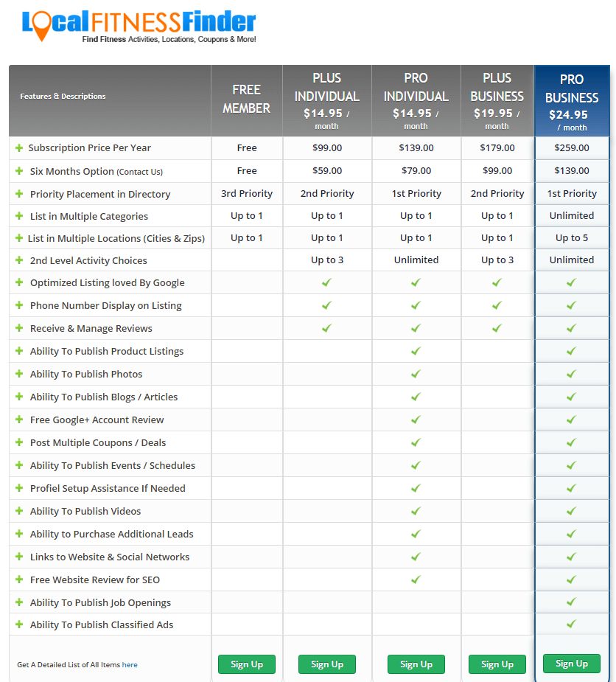Click plus icon beside Post Multiple Coupons / Deals
The height and width of the screenshot is (682, 616).
click(x=19, y=442)
